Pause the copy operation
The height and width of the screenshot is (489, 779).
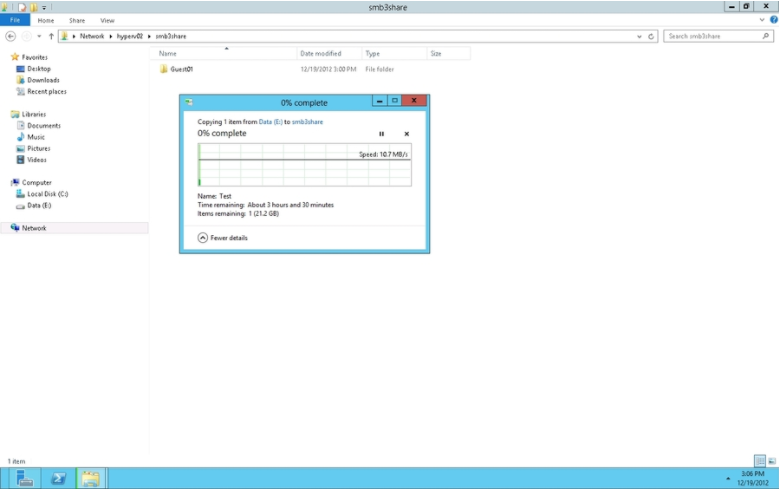coord(382,134)
